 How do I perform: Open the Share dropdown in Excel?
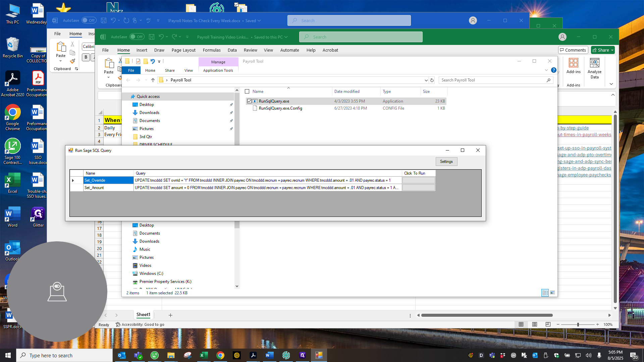603,50
